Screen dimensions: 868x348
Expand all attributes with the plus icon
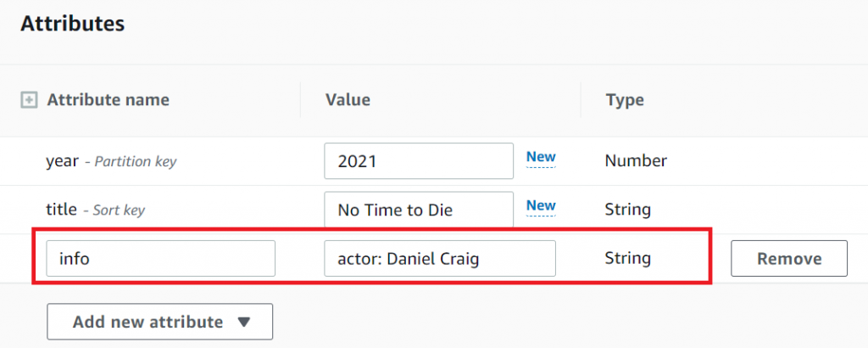tap(28, 100)
